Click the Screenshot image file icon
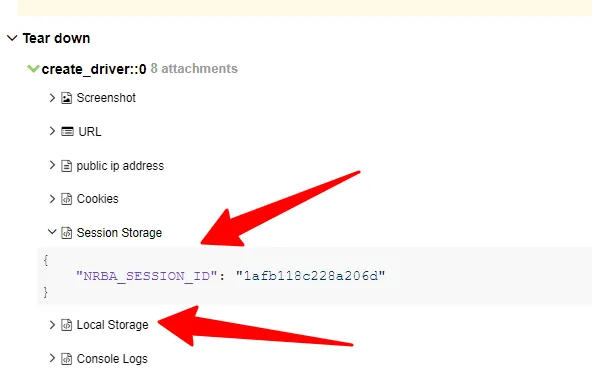Screen dimensions: 592x373 66,98
